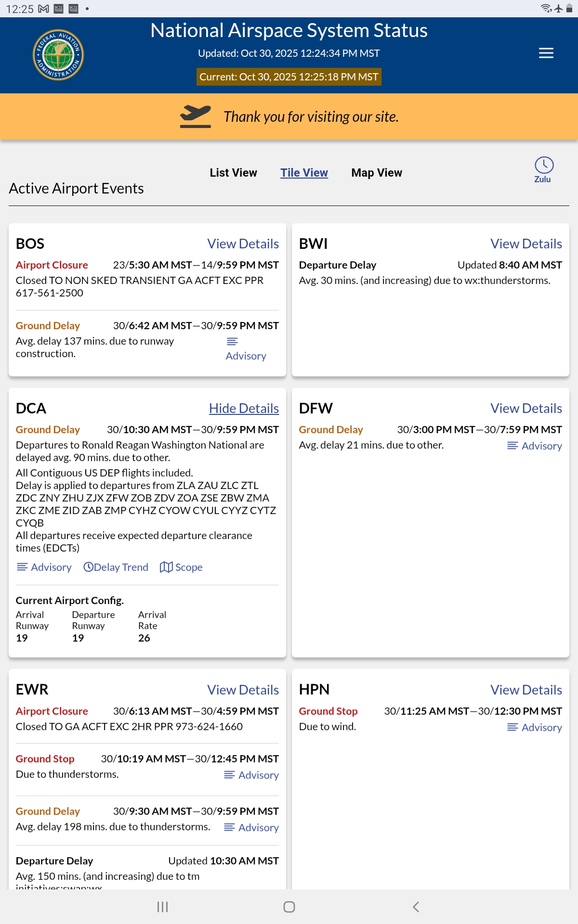
Task: Open BOS Ground Delay advisory icon
Action: (232, 342)
